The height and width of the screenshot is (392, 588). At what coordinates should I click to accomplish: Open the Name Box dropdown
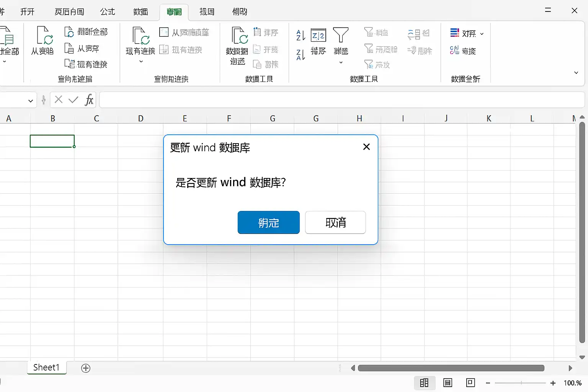click(31, 100)
